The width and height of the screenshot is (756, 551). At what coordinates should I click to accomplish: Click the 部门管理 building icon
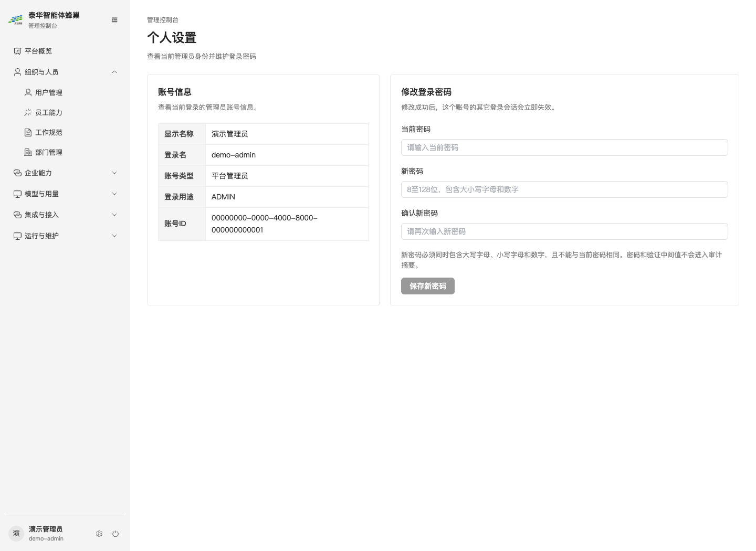pyautogui.click(x=28, y=152)
